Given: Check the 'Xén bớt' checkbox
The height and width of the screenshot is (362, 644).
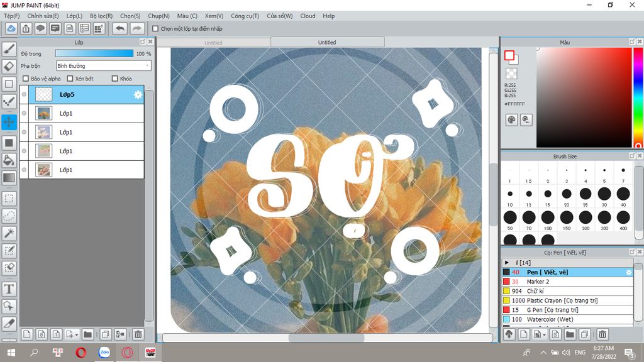Looking at the screenshot, I should pyautogui.click(x=70, y=79).
